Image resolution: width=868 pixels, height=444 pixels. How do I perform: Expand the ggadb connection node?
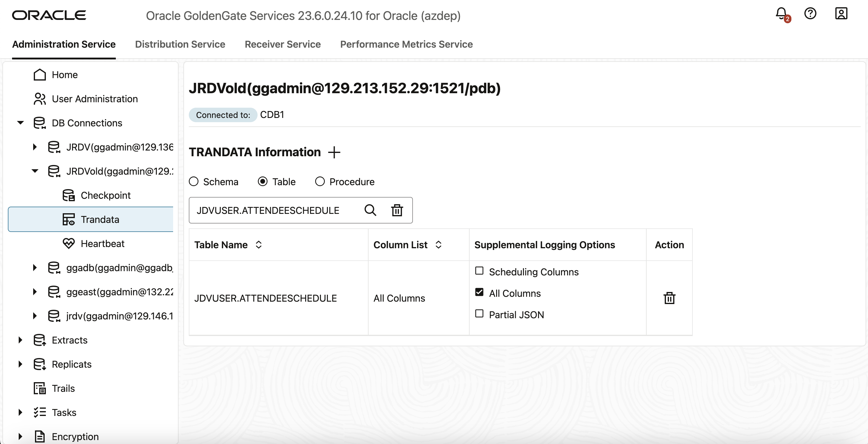[x=35, y=268]
